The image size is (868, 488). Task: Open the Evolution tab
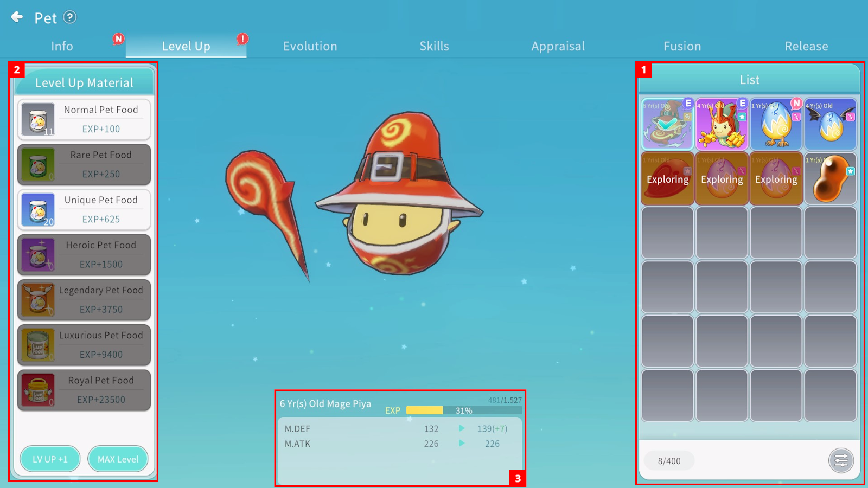[310, 47]
